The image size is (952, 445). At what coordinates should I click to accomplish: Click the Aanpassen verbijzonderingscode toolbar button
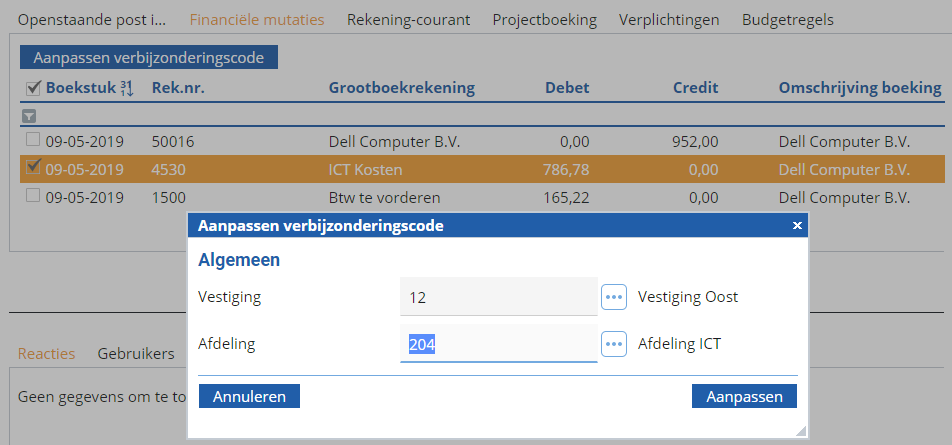(x=148, y=58)
